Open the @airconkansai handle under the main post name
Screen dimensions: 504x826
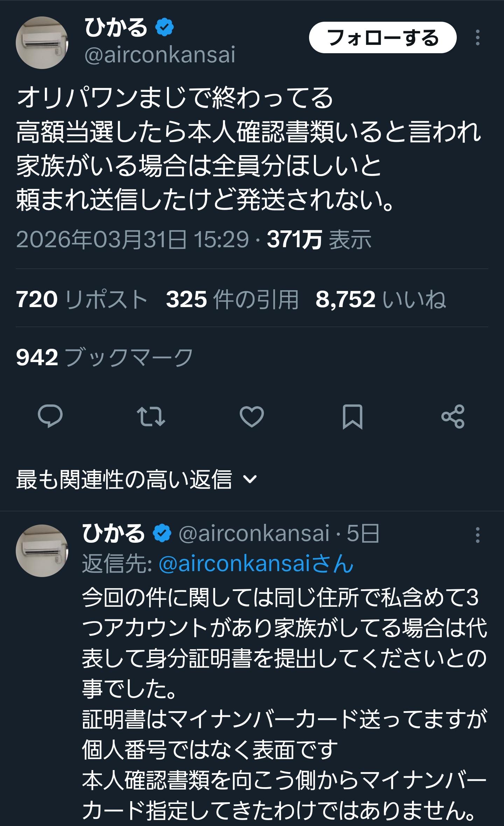(x=160, y=55)
